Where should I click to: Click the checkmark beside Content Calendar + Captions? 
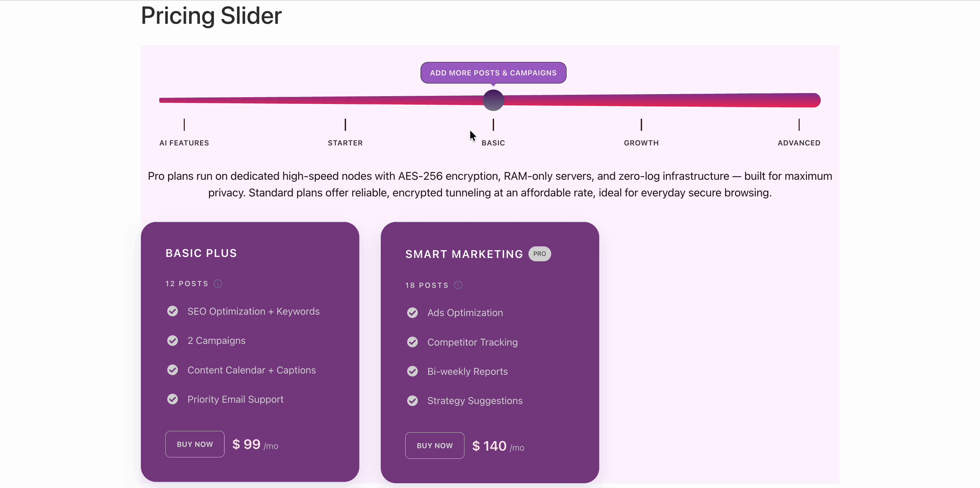(172, 370)
